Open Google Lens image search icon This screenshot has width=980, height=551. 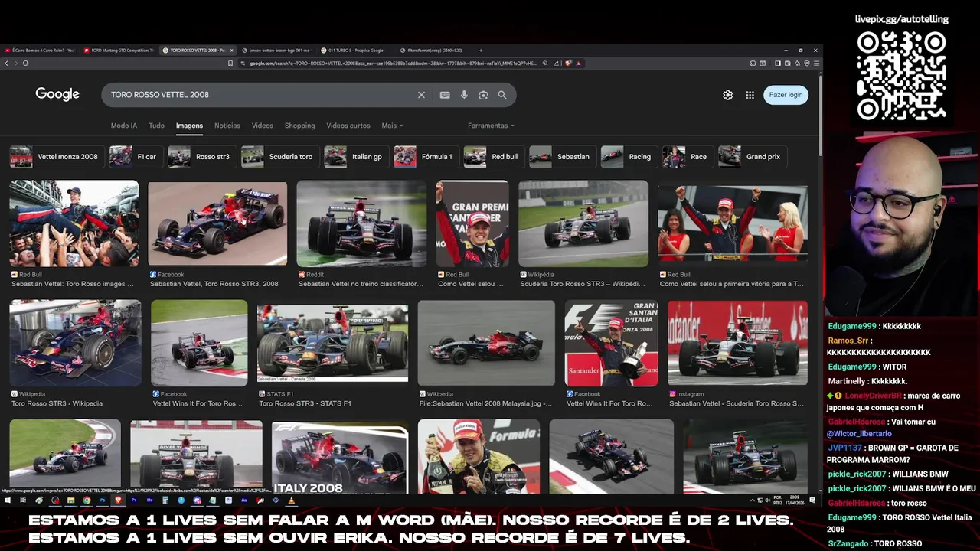[483, 95]
